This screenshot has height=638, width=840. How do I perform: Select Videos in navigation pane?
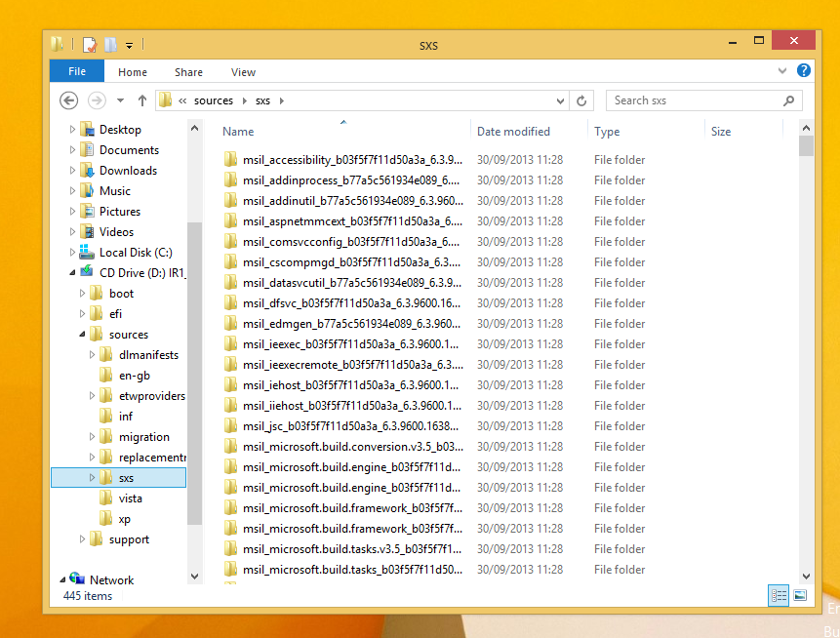[116, 232]
